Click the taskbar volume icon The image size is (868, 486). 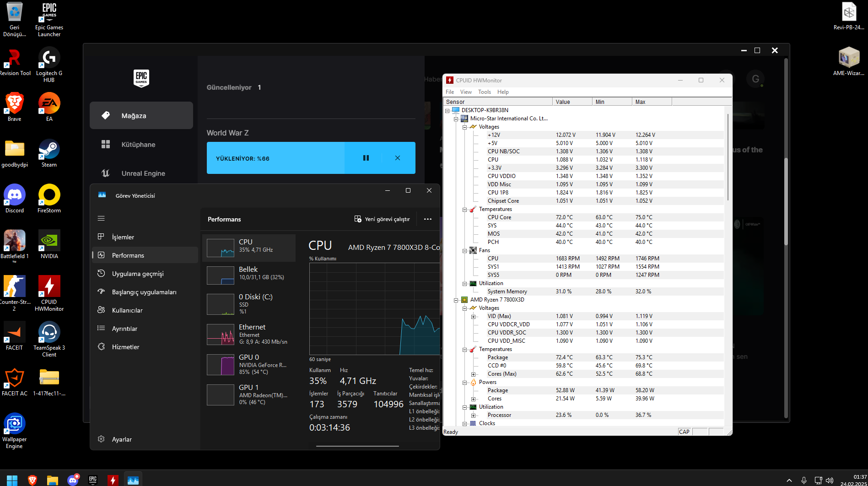coord(830,481)
